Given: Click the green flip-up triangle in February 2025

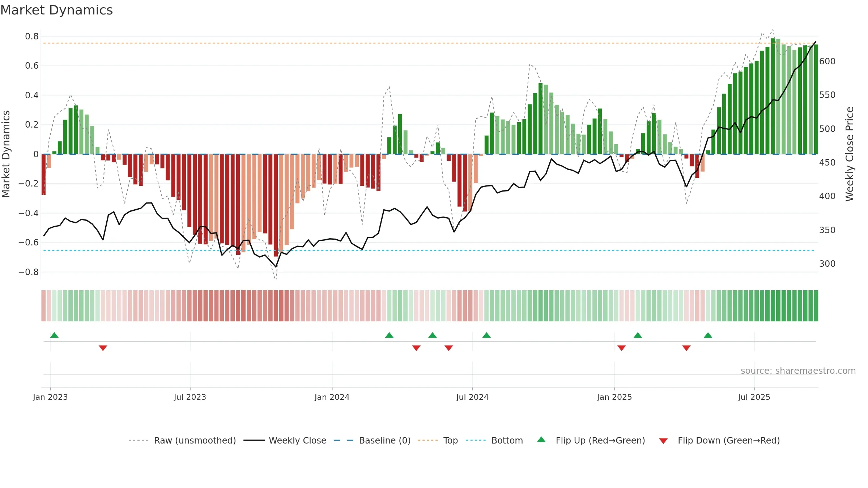Looking at the screenshot, I should (638, 335).
